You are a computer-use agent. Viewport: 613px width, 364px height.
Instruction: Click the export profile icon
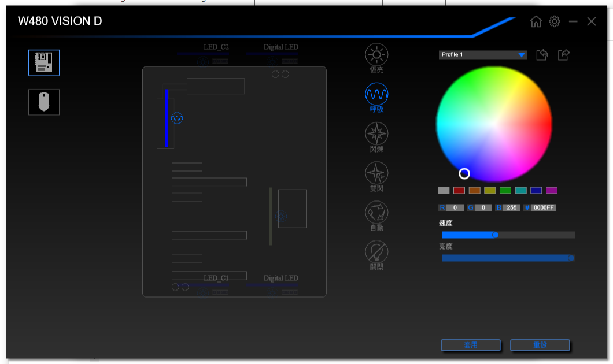pyautogui.click(x=563, y=55)
